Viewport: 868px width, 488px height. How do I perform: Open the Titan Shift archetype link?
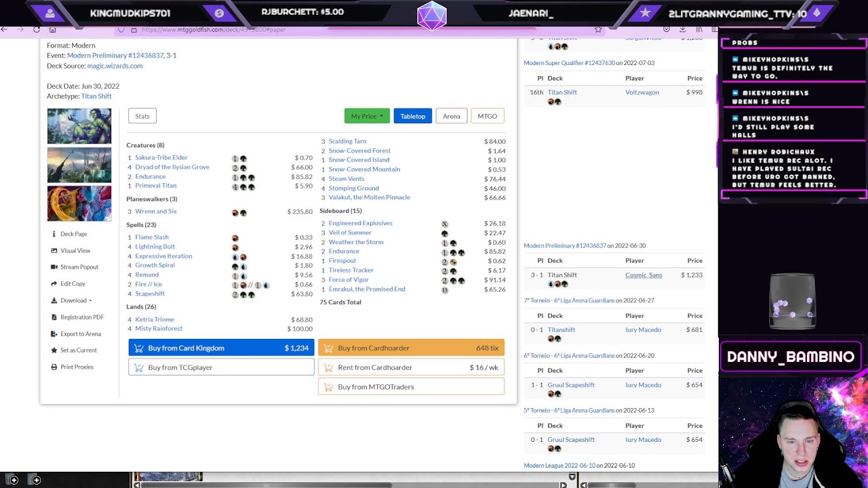[96, 96]
